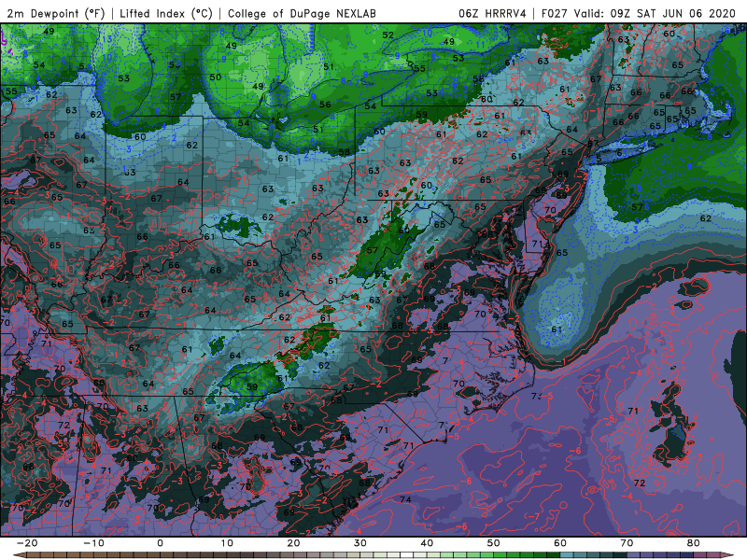This screenshot has height=560, width=747.
Task: Click the -20 tick label on the legend
Action: (x=27, y=543)
